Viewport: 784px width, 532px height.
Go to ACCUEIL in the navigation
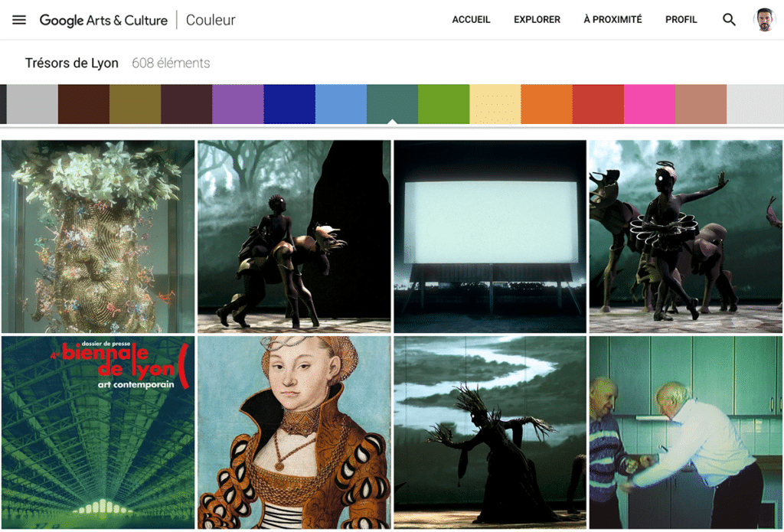(x=471, y=19)
